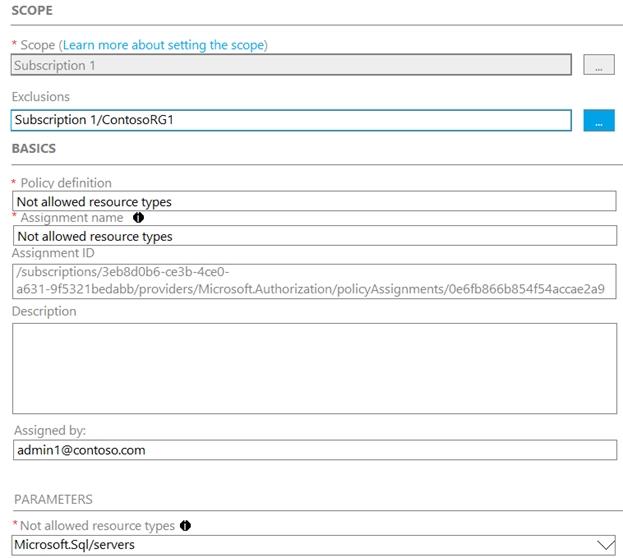Show the Assignment name info tooltip icon

138,217
